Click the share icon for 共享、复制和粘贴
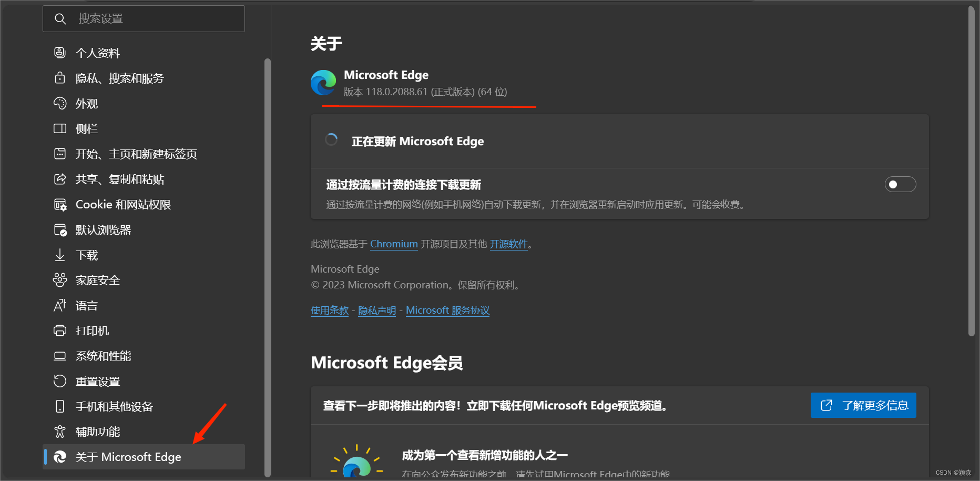Viewport: 980px width, 481px height. [x=60, y=179]
